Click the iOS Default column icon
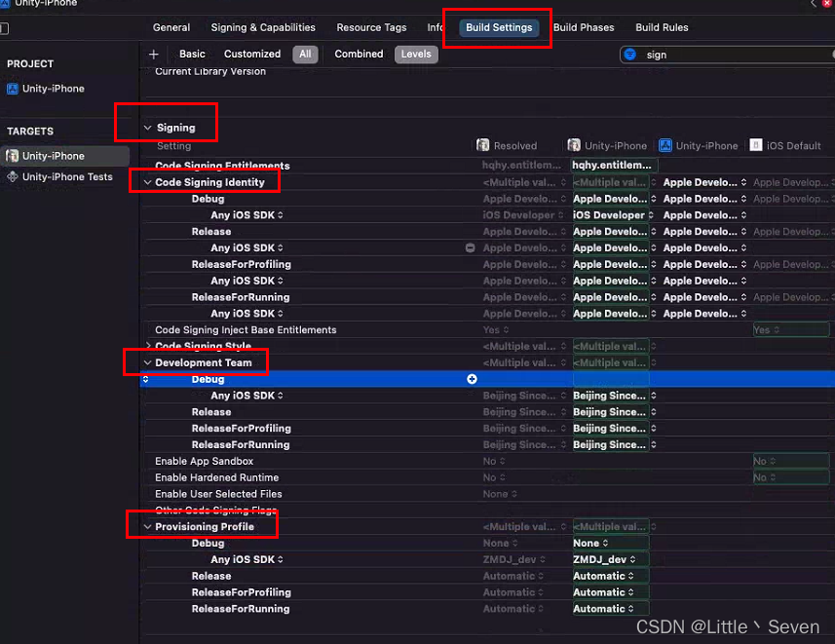The width and height of the screenshot is (835, 644). click(756, 145)
